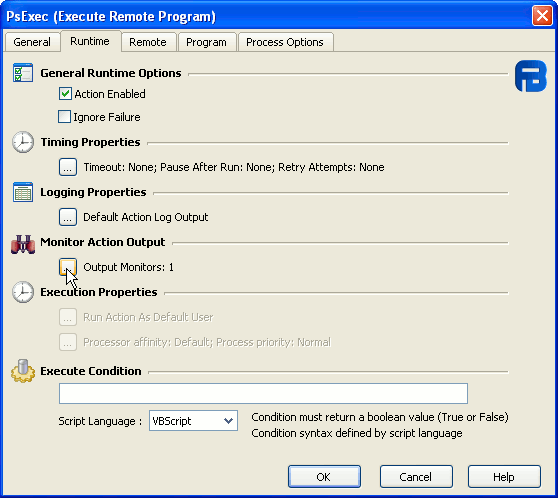Click the 'Condition syntax defined by script language' text
558x498 pixels.
[x=357, y=433]
